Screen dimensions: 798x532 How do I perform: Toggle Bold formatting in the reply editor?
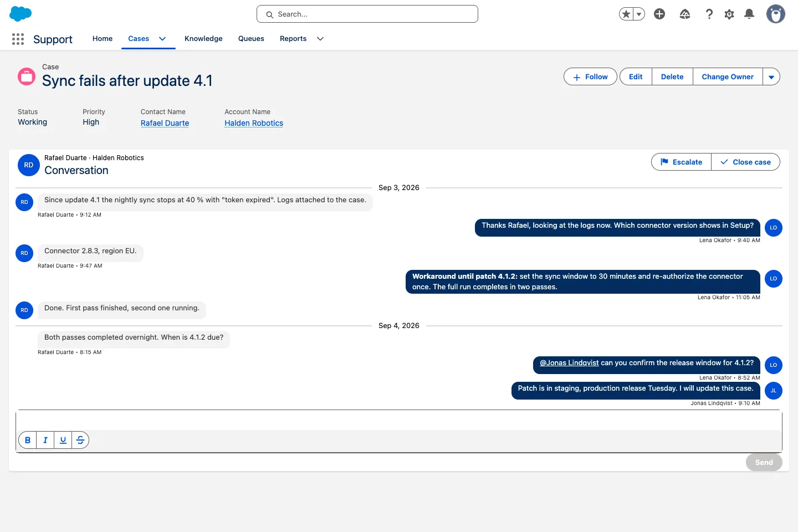tap(28, 440)
